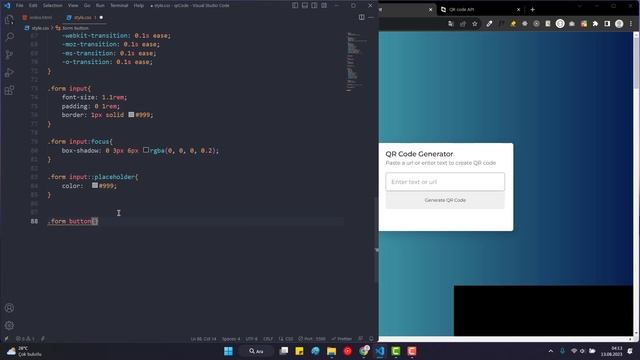The width and height of the screenshot is (640, 360).
Task: Click Spaces: 4 indentation status
Action: coord(231,339)
